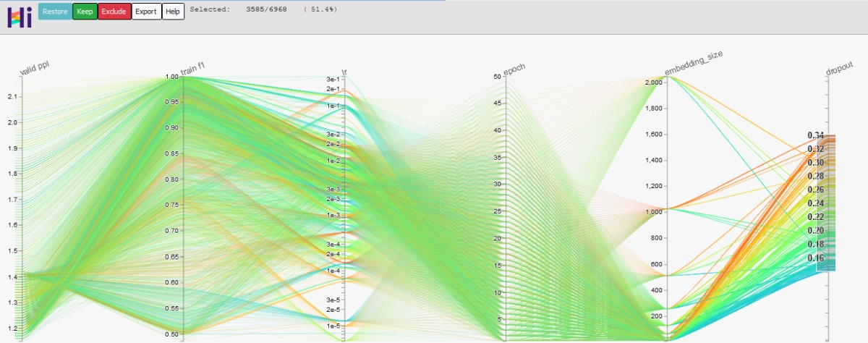Click the 50 tick on epoch axis
Image resolution: width=868 pixels, height=343 pixels.
pyautogui.click(x=497, y=76)
